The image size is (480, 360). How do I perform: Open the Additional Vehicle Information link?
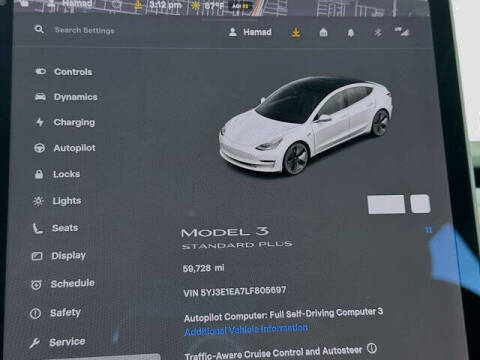[x=246, y=330]
